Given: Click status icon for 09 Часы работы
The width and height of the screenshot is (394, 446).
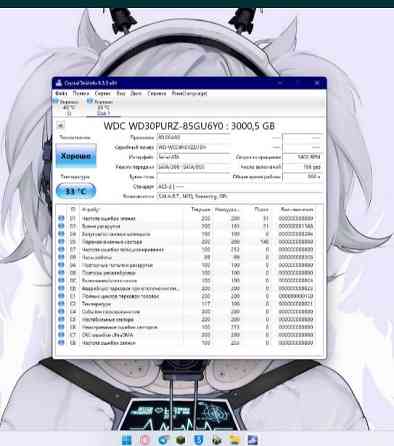Looking at the screenshot, I should [x=61, y=257].
